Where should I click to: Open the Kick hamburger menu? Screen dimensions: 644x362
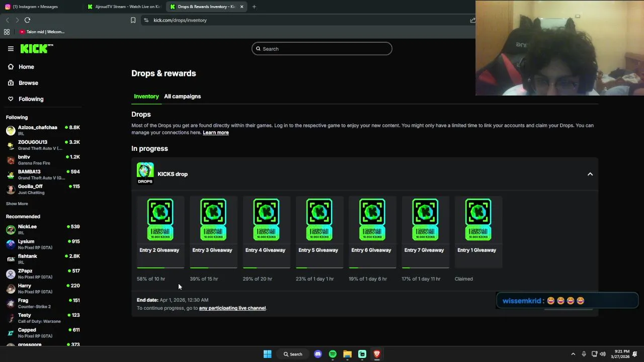11,49
